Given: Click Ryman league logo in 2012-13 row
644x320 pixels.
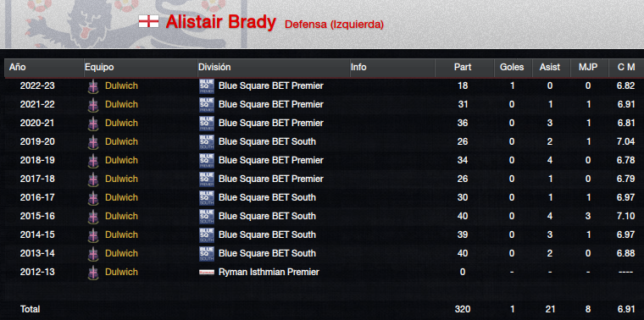Looking at the screenshot, I should pyautogui.click(x=207, y=272).
